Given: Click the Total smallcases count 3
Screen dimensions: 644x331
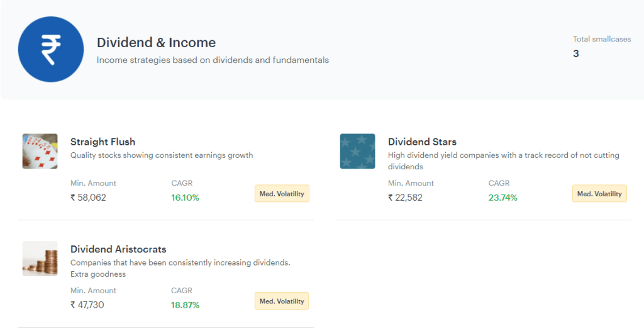Looking at the screenshot, I should (576, 53).
